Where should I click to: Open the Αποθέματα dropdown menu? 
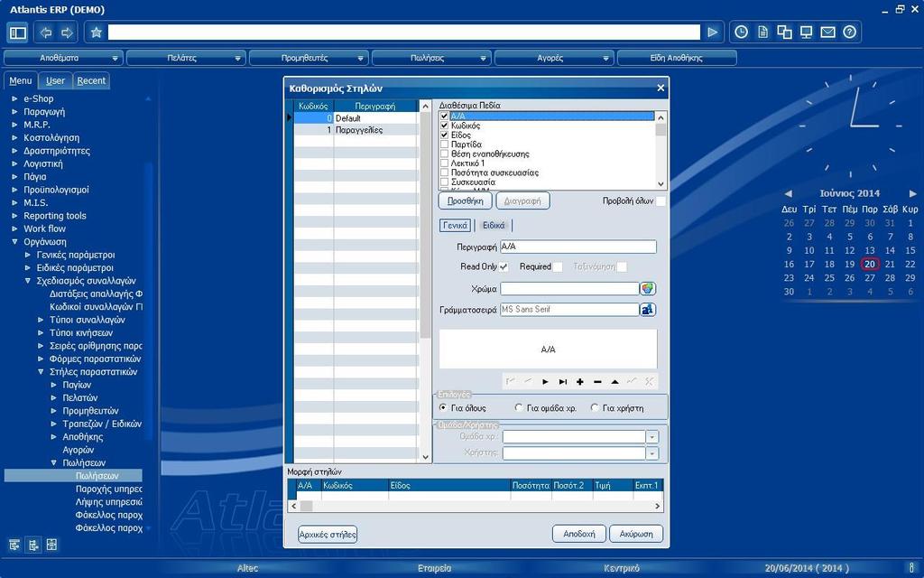(64, 58)
